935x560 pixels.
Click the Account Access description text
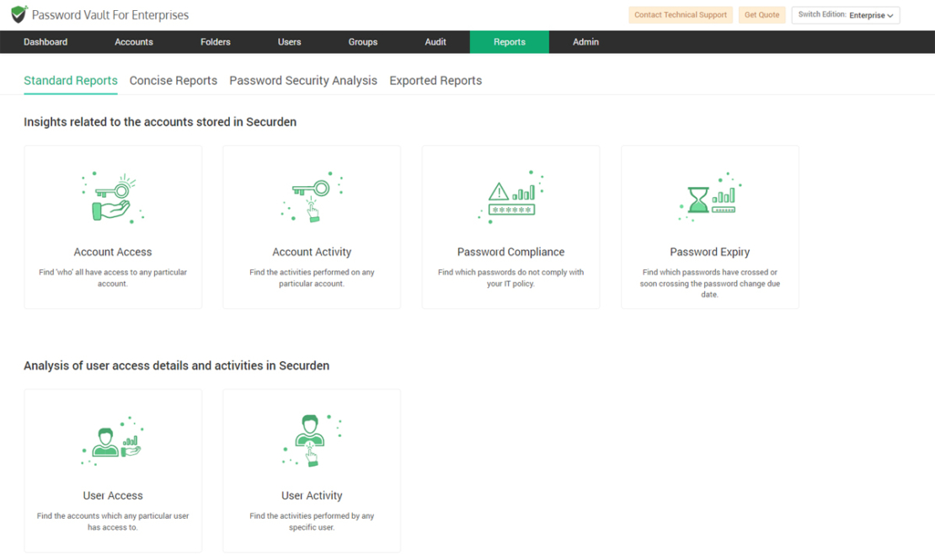(113, 278)
